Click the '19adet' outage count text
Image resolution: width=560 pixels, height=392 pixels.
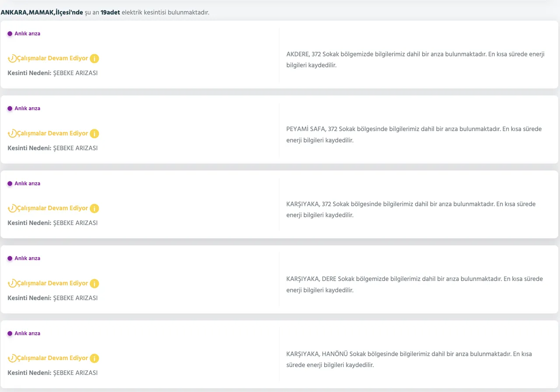tap(110, 13)
